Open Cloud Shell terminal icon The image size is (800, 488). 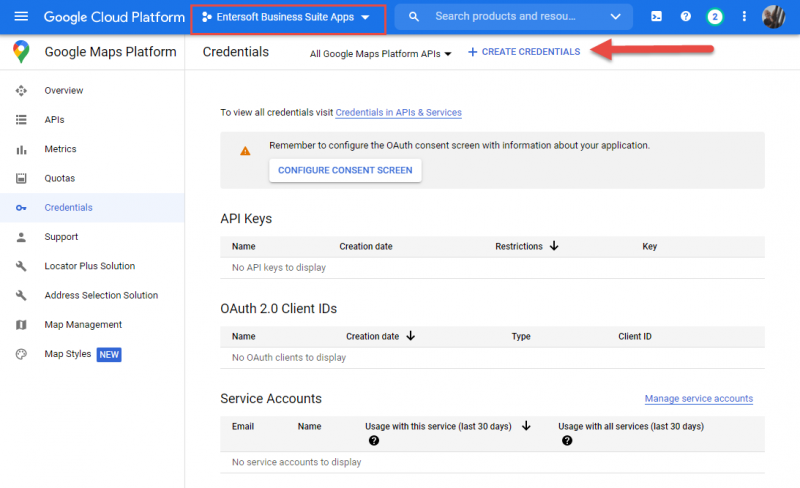coord(657,16)
